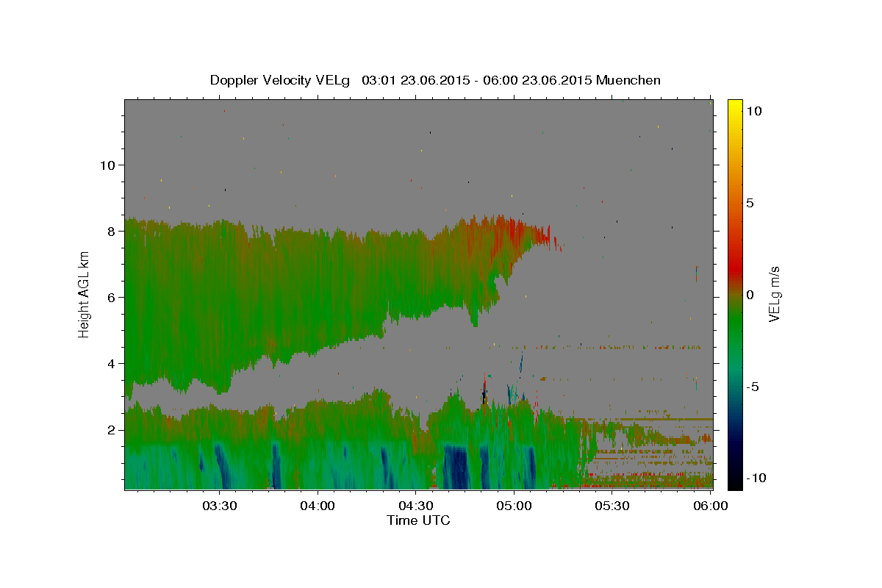This screenshot has width=882, height=588.
Task: Click the colorbar label '5'
Action: (x=750, y=203)
